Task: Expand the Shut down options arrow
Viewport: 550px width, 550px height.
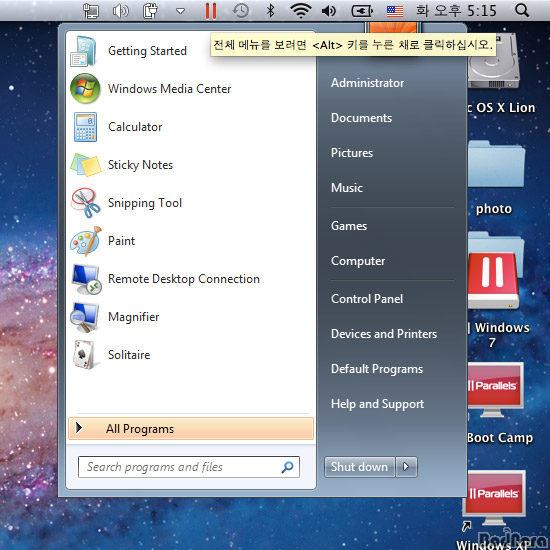Action: tap(407, 467)
